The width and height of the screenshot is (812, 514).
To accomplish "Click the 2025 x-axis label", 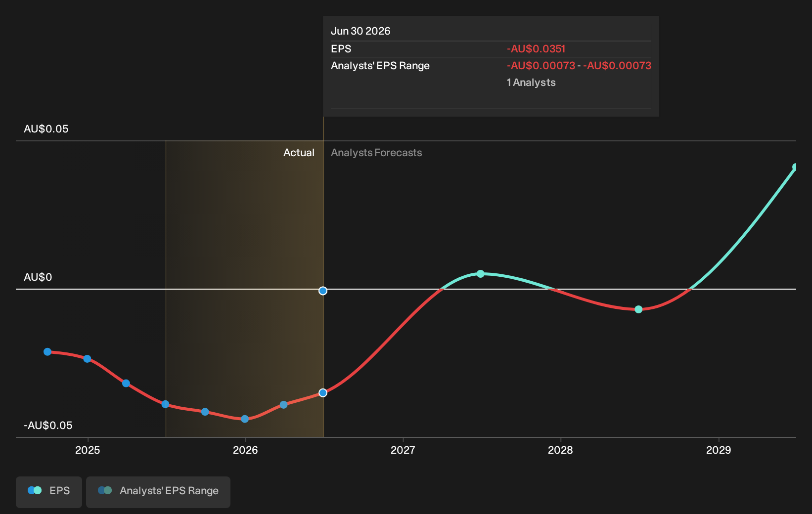I will click(x=88, y=450).
